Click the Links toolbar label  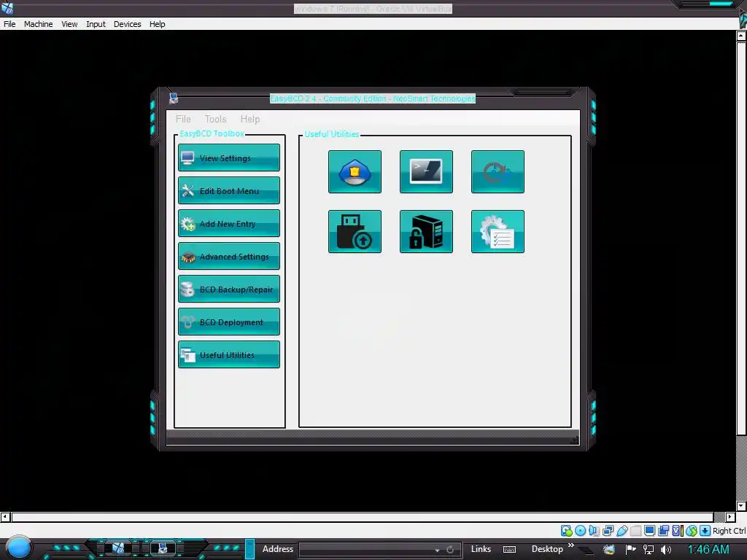coord(481,549)
